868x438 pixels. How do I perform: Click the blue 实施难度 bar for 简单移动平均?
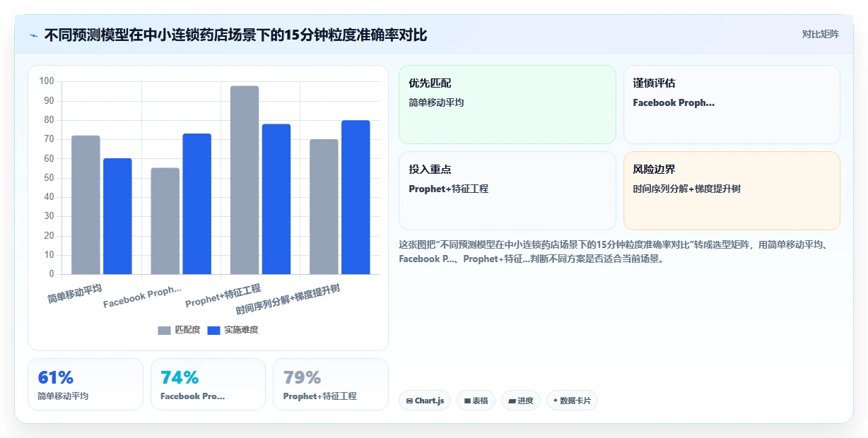point(117,216)
